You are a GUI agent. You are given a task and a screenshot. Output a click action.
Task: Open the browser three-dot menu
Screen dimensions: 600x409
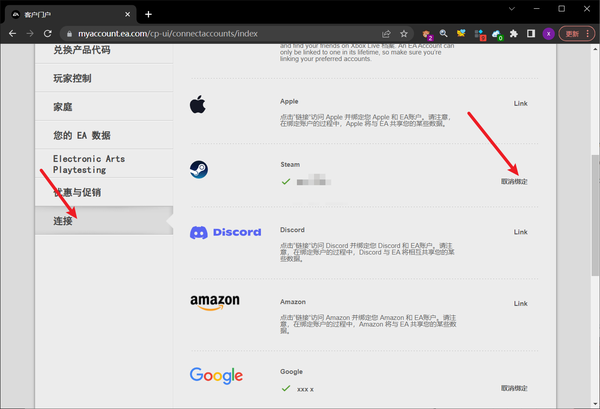pyautogui.click(x=587, y=34)
